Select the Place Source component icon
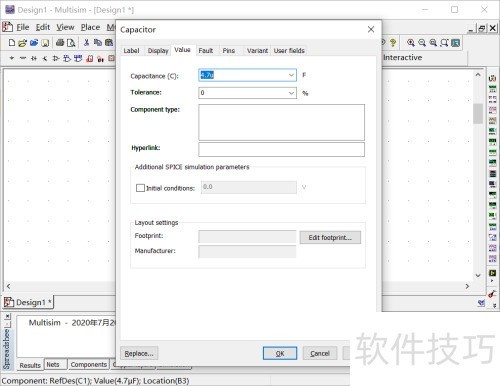Image resolution: width=500 pixels, height=386 pixels. [12, 58]
